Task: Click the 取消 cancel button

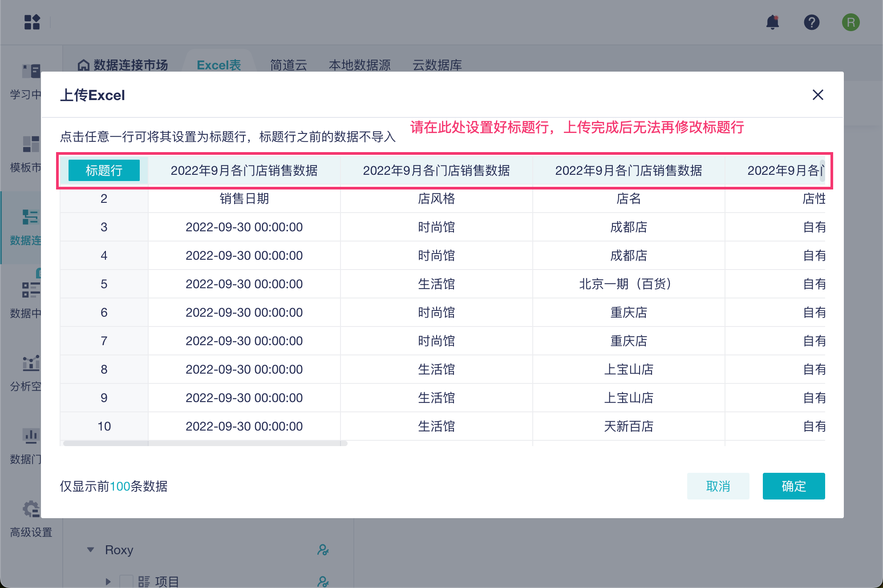Action: 718,486
